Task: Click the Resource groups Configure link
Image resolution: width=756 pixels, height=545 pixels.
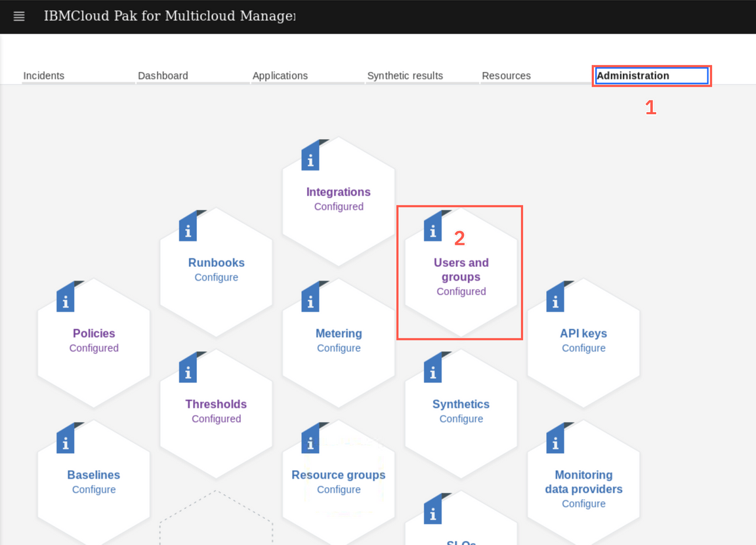Action: click(339, 490)
